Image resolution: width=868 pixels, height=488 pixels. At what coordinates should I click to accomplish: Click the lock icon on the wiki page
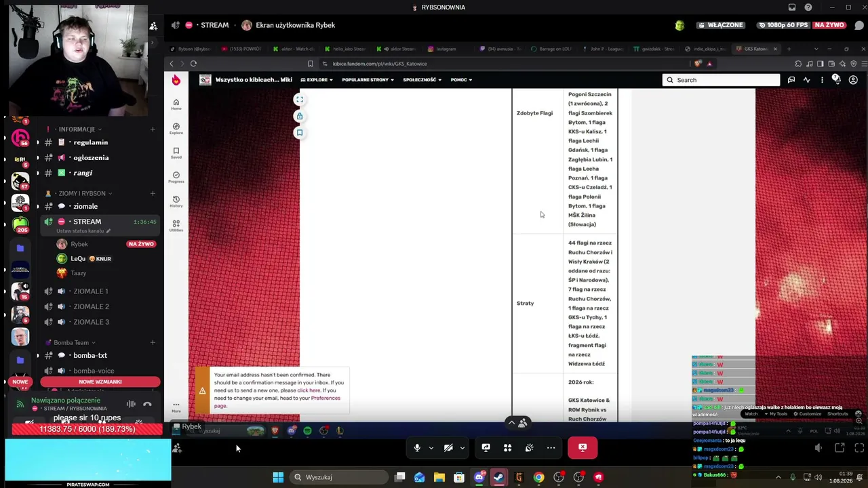pos(299,116)
